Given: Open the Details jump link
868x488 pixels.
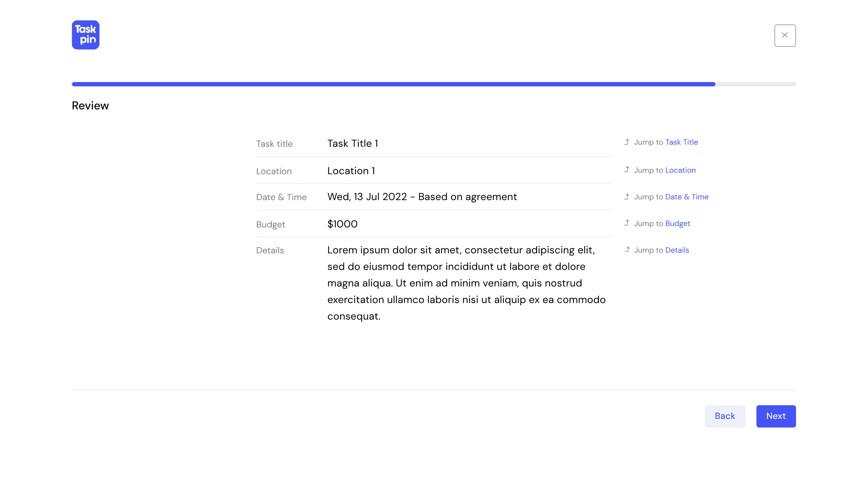Looking at the screenshot, I should [x=677, y=250].
